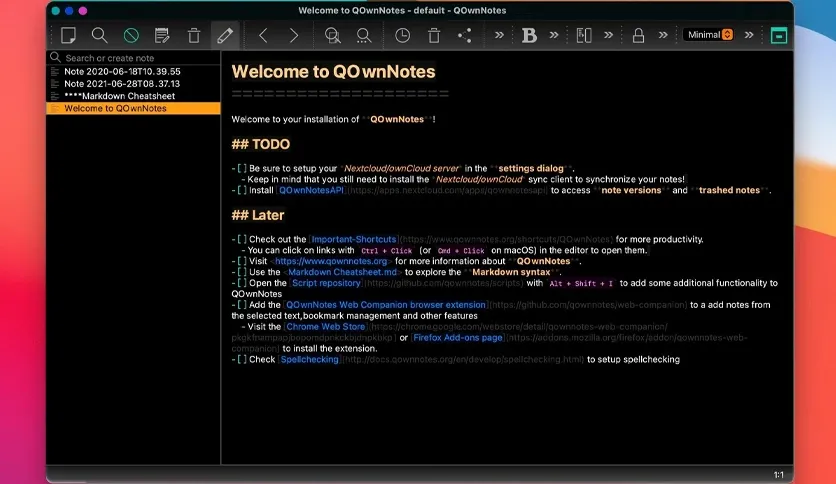Apply bold formatting with B icon
836x484 pixels.
[529, 35]
